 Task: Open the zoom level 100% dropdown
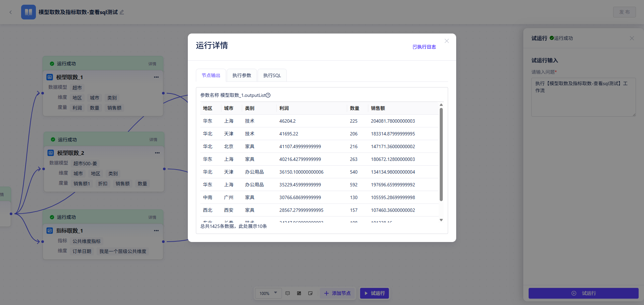(268, 293)
